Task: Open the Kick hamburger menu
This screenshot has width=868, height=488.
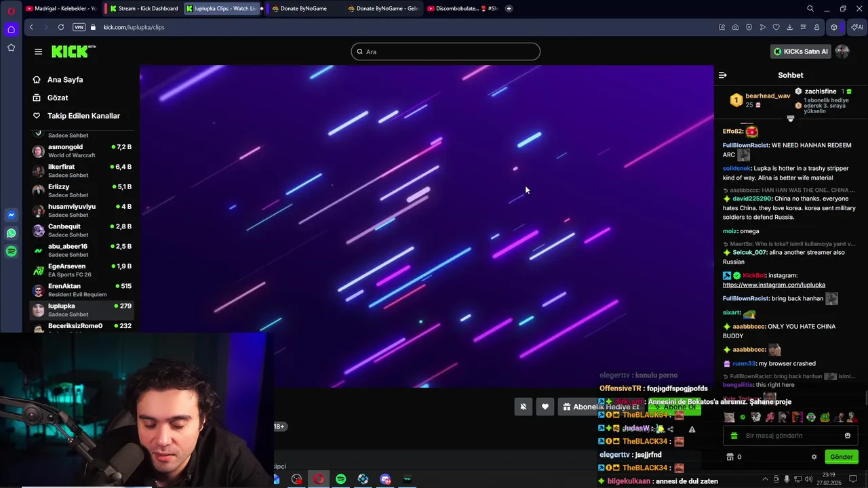Action: point(38,52)
